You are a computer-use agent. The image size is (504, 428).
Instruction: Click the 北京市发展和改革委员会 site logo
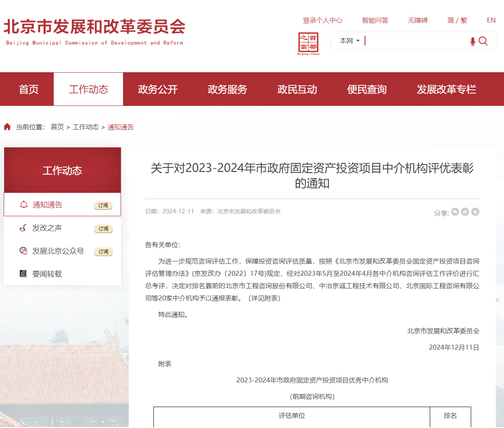coord(94,32)
